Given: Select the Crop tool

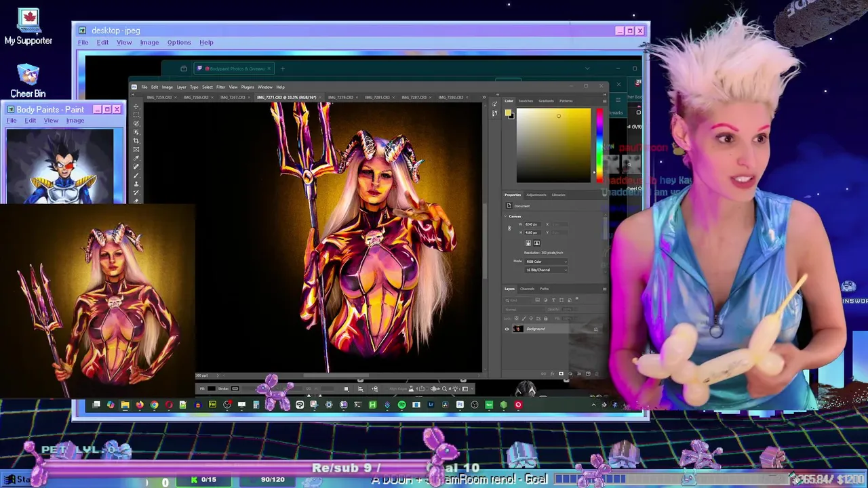Looking at the screenshot, I should 136,140.
